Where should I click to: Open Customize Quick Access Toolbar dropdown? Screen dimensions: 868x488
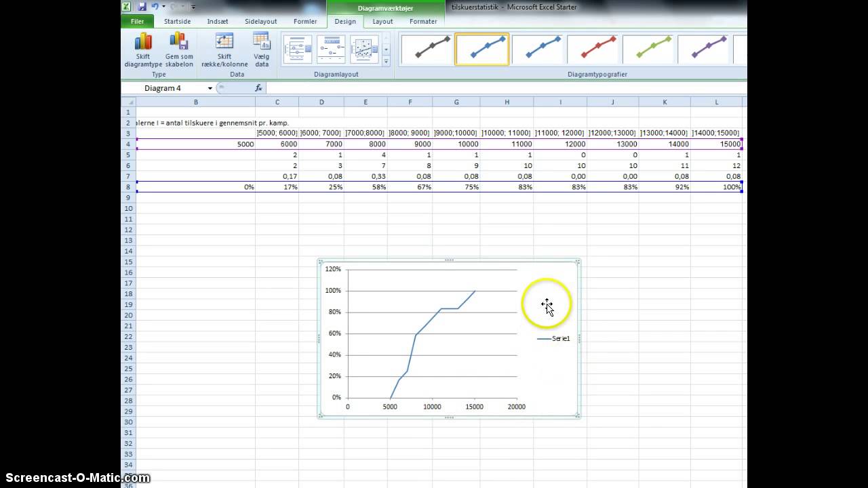coord(193,7)
